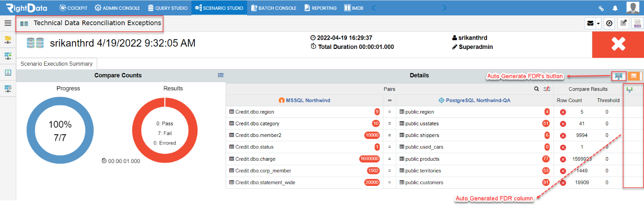Open the Batch Console menu
Viewport: 644px width, 212px height.
(x=273, y=8)
